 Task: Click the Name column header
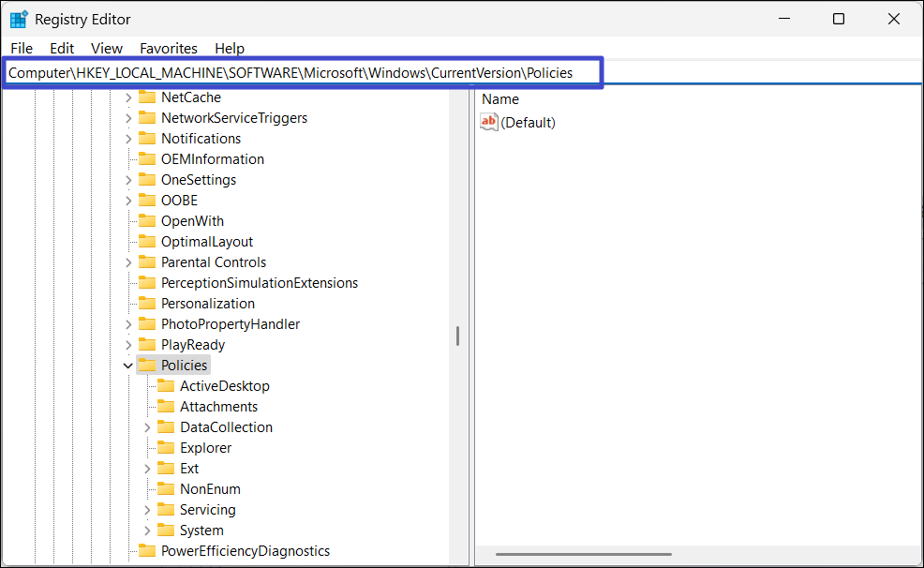coord(500,99)
